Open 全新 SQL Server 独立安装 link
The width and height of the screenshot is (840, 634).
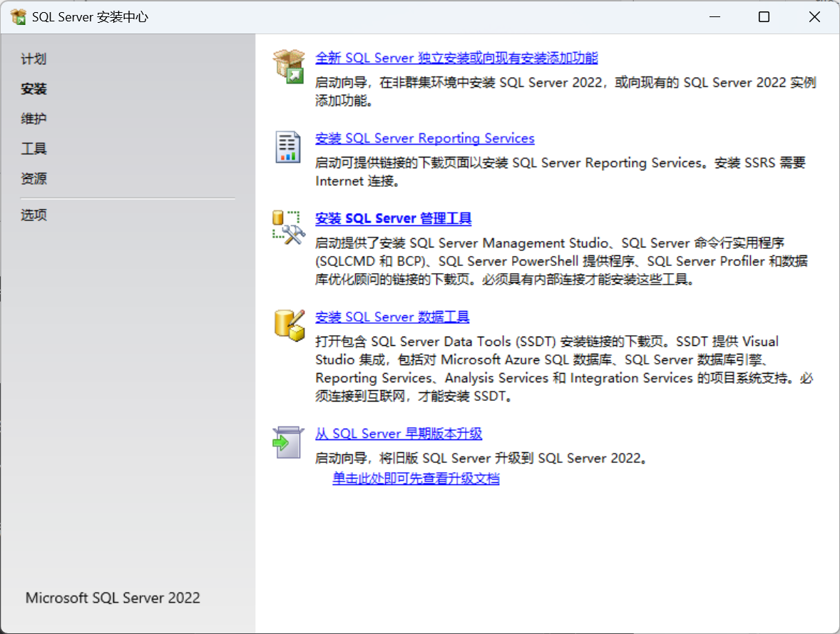coord(456,58)
